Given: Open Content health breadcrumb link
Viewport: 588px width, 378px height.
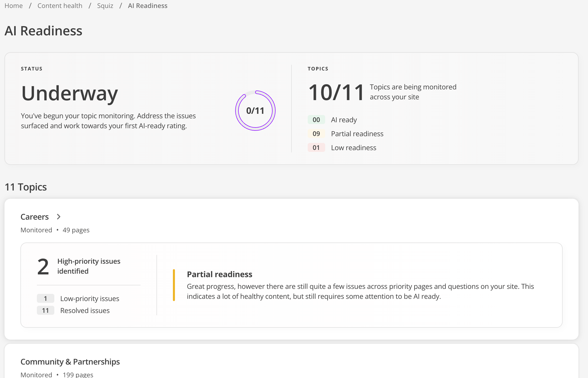Looking at the screenshot, I should pos(60,5).
